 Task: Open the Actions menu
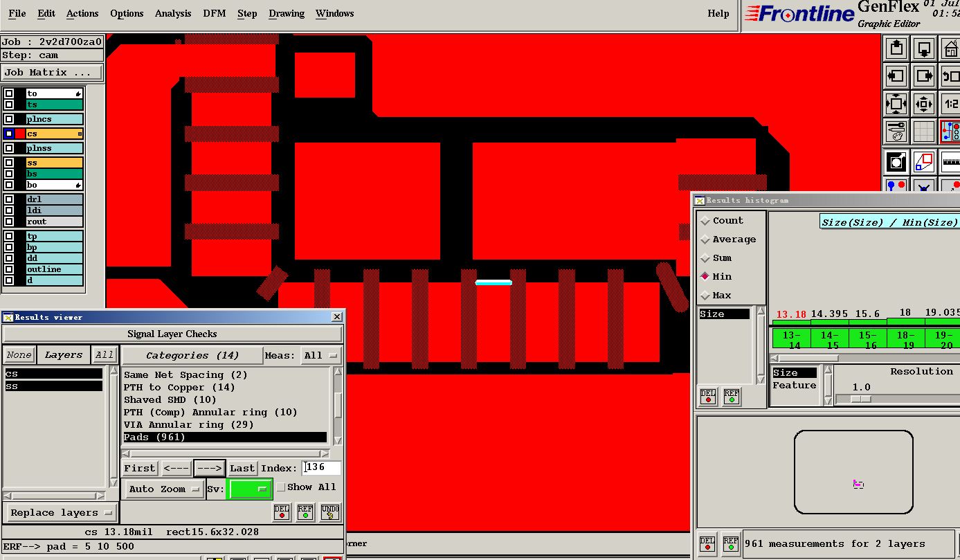[82, 13]
